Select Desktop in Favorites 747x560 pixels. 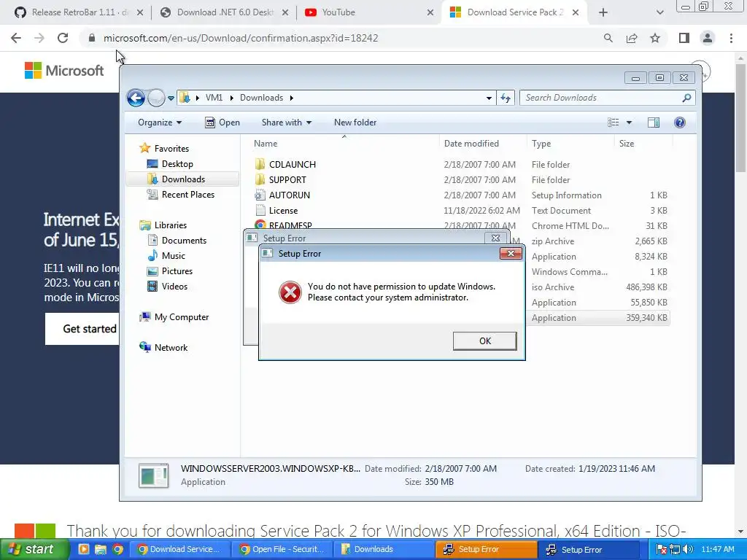(170, 164)
